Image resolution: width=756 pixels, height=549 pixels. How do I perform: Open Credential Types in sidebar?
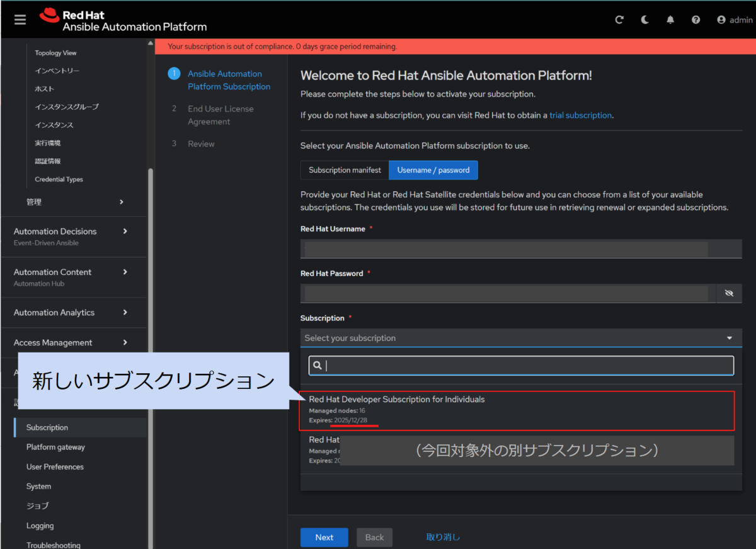click(59, 180)
